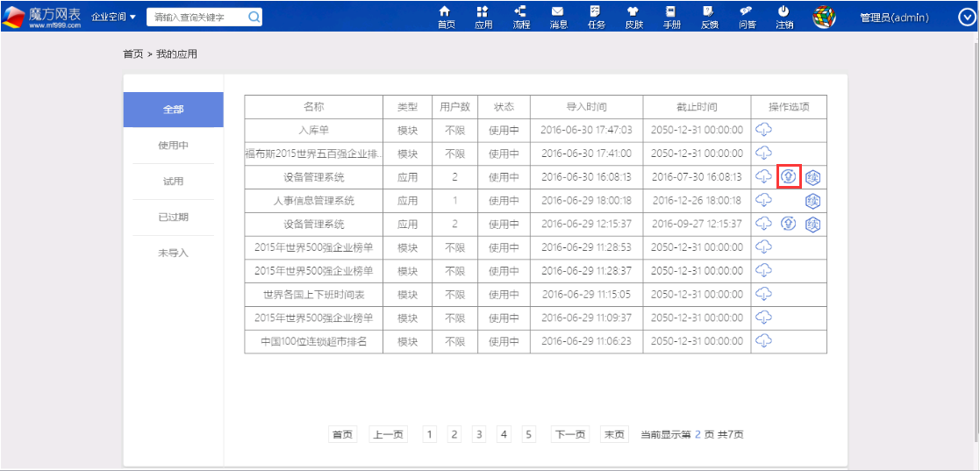Click the 入库单 name cell
Image resolution: width=980 pixels, height=471 pixels.
click(314, 130)
